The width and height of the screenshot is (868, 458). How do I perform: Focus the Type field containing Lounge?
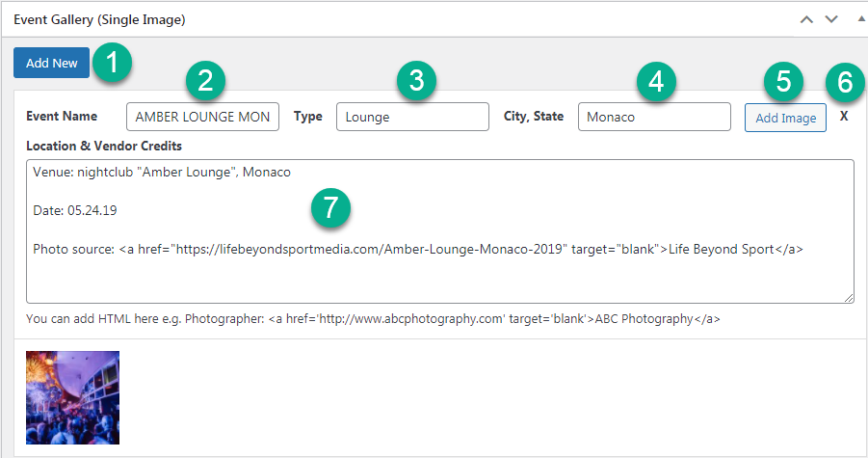412,117
